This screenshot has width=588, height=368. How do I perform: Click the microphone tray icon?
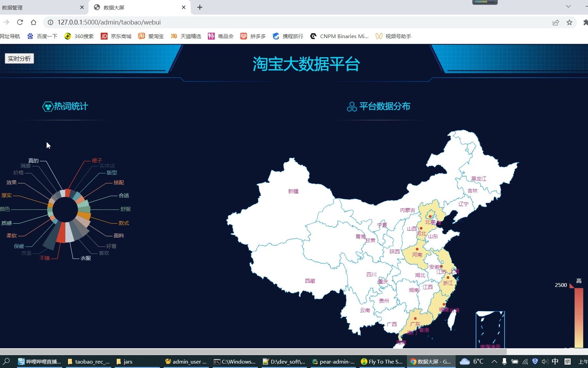(x=504, y=362)
